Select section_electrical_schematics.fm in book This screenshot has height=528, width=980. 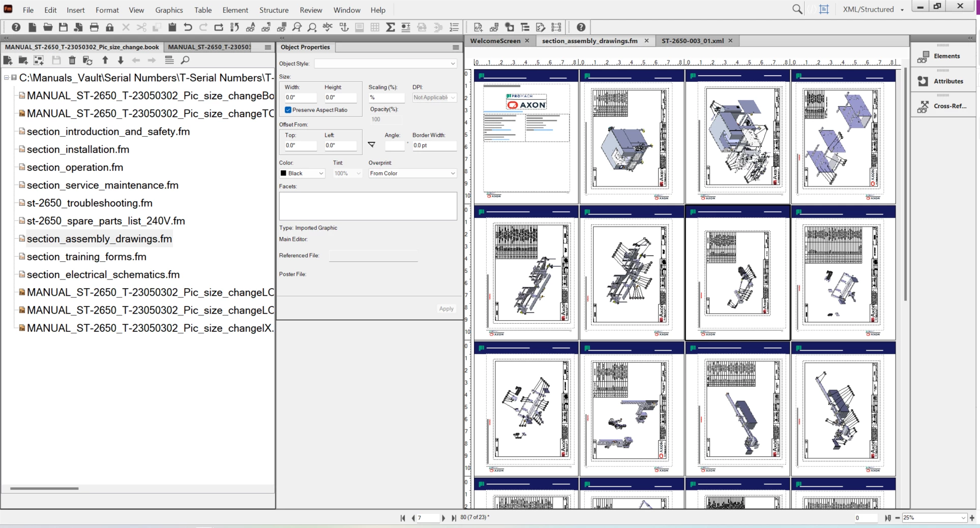103,274
